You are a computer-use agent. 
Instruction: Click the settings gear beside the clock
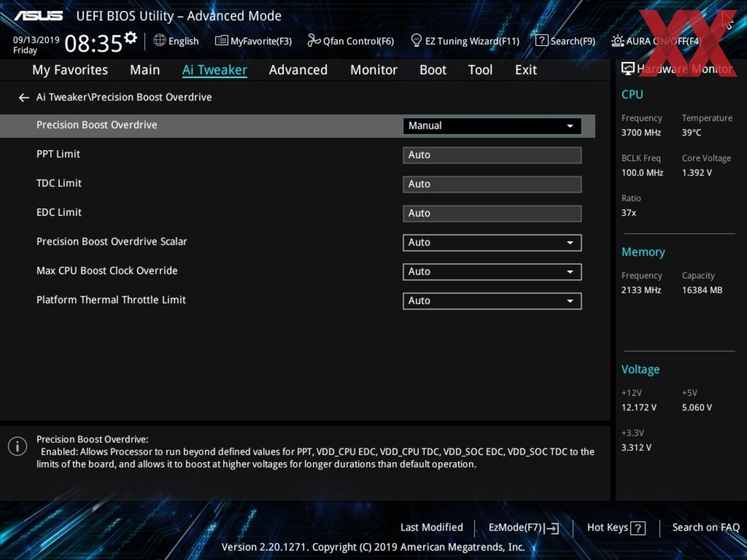pos(131,37)
